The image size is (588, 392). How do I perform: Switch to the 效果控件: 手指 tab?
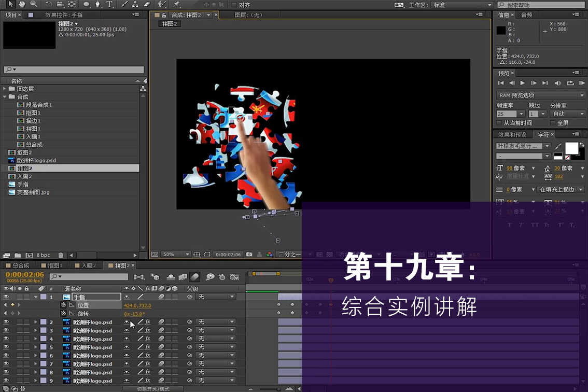(x=64, y=15)
